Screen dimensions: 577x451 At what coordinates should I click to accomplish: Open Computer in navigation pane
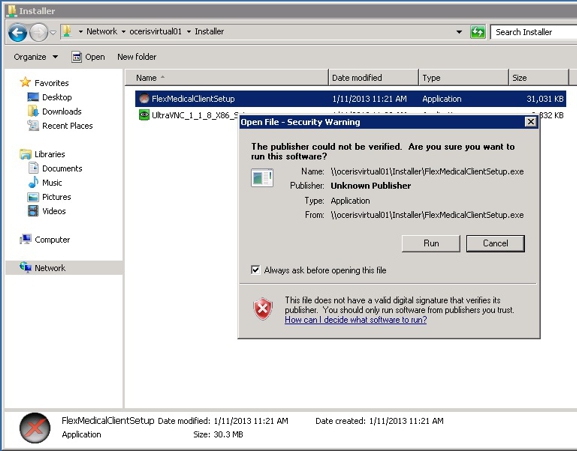click(x=52, y=240)
